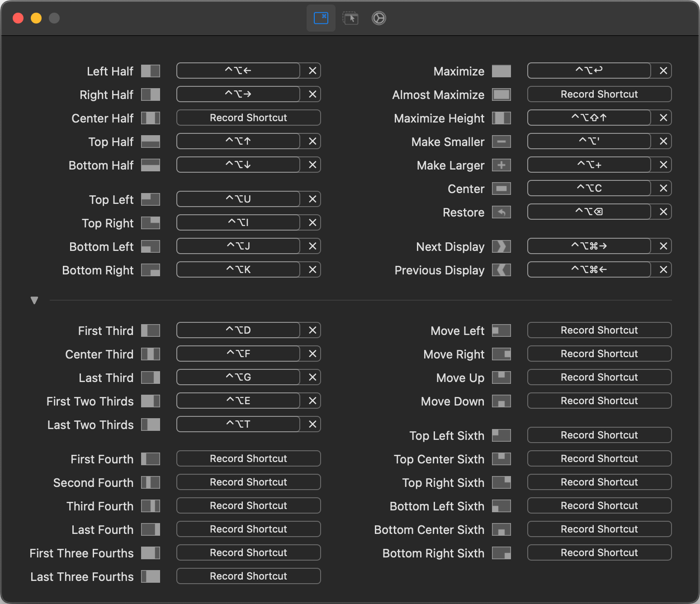Clear the Top Left shortcut

pos(312,199)
